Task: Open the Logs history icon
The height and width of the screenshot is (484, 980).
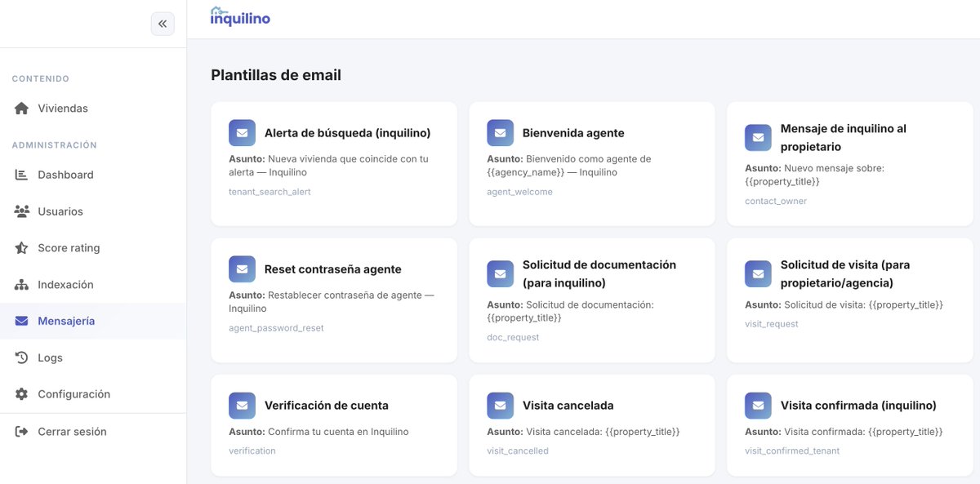Action: click(20, 357)
